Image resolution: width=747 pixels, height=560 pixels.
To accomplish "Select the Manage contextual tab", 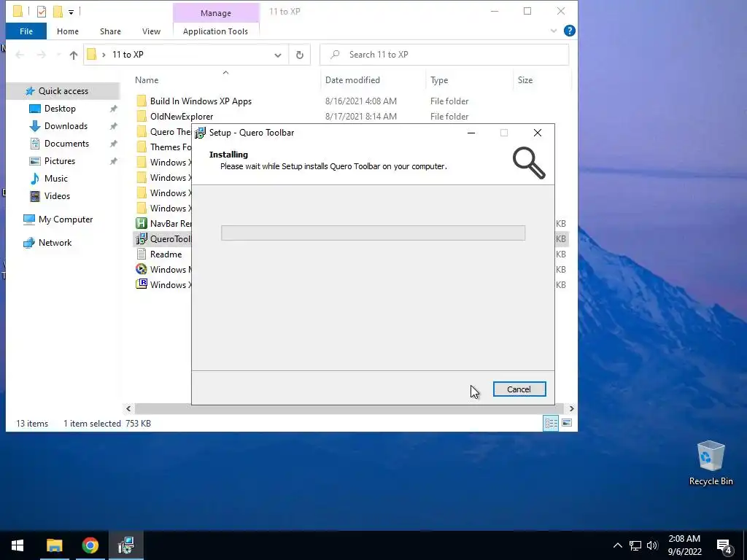I will 216,13.
